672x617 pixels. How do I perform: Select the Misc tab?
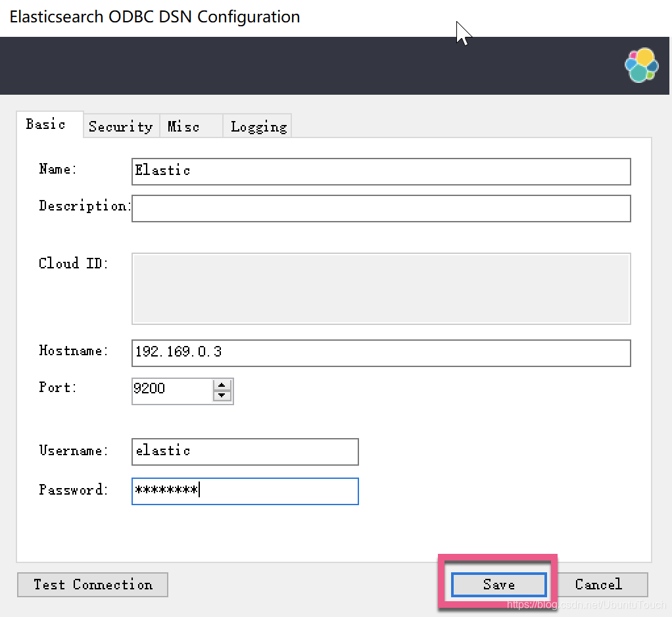(183, 126)
